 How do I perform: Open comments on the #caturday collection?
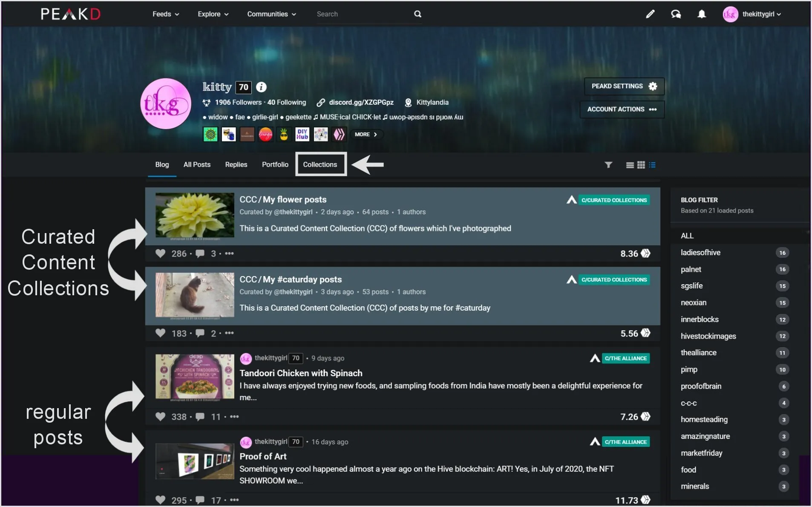pyautogui.click(x=200, y=333)
